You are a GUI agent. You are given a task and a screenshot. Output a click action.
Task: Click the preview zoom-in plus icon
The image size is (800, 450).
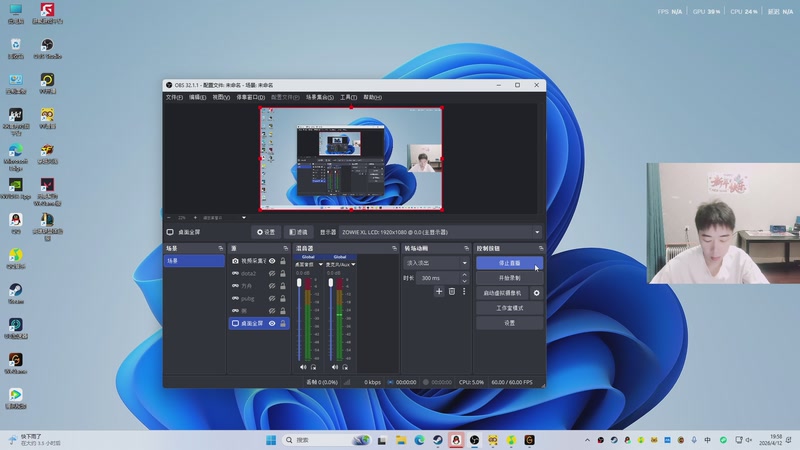[194, 217]
